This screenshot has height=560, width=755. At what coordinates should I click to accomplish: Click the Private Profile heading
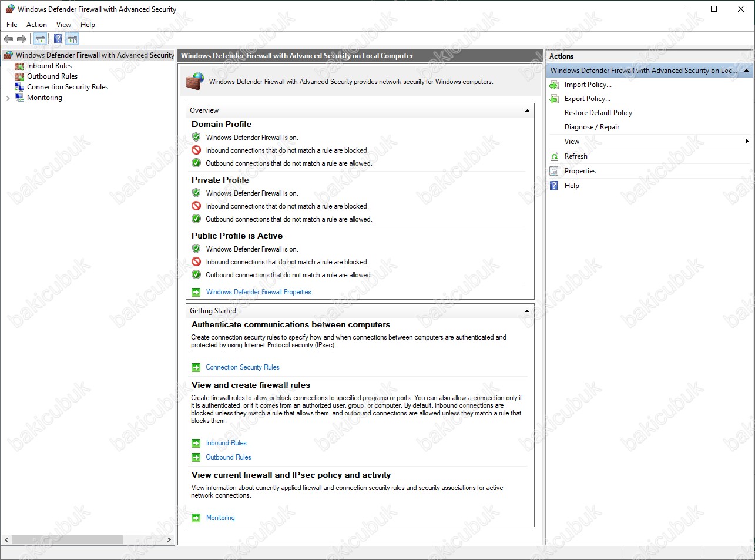(220, 180)
